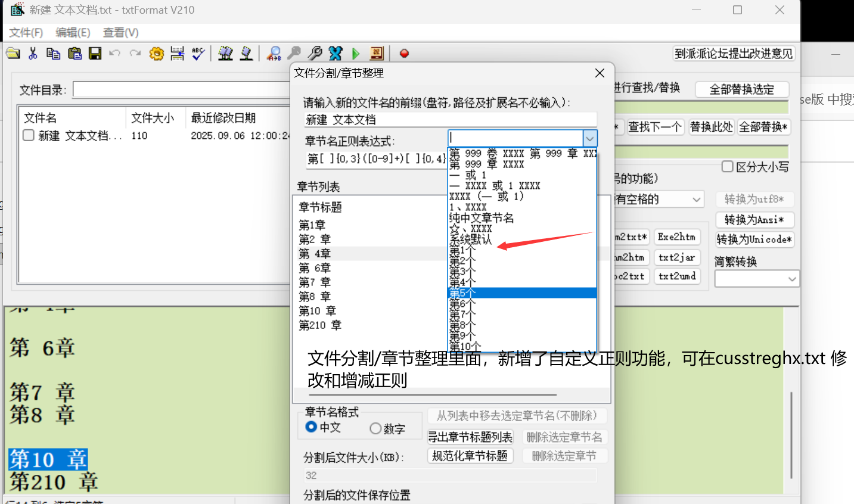Close the 文件分割/章节整理 dialog
This screenshot has height=504, width=854.
coord(600,73)
